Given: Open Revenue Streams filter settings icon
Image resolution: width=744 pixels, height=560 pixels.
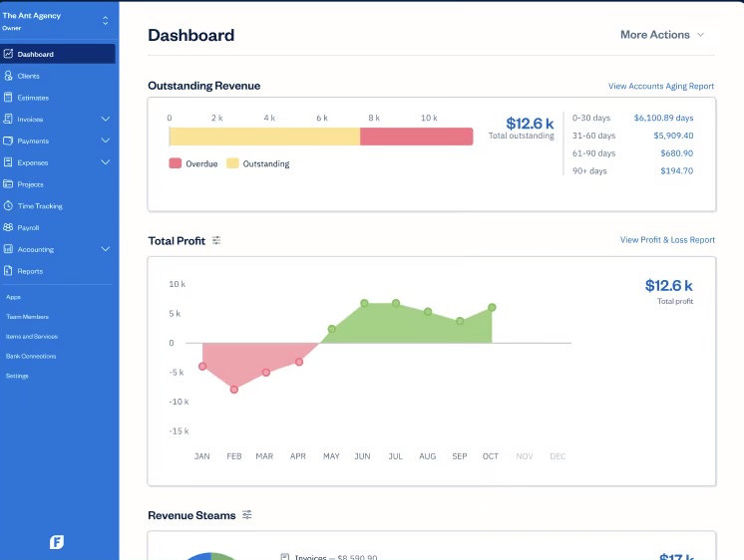Looking at the screenshot, I should (x=247, y=515).
